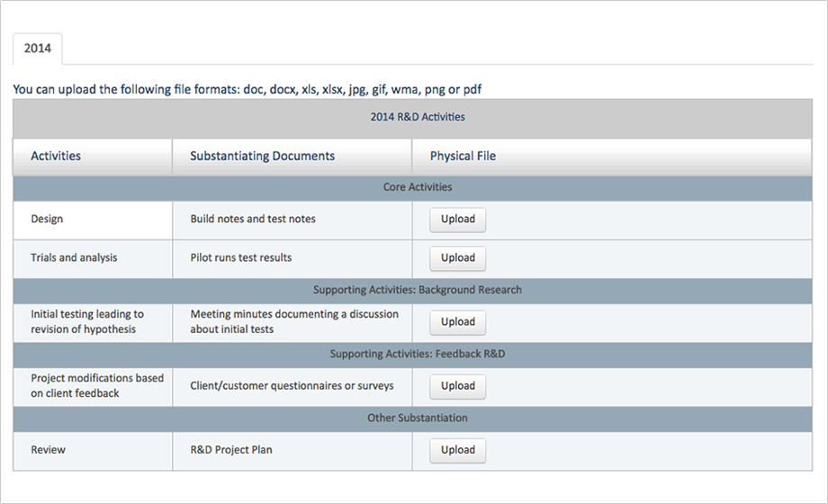Click the Activities column header
The height and width of the screenshot is (504, 828).
[x=56, y=156]
